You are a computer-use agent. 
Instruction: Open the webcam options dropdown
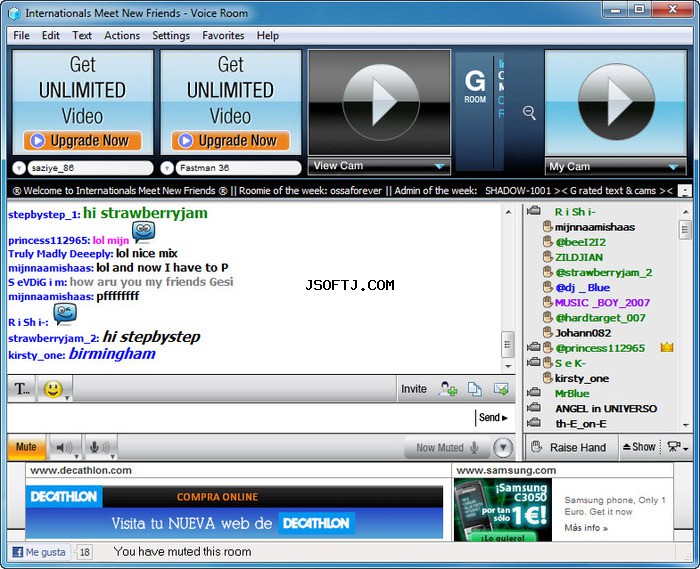point(677,447)
